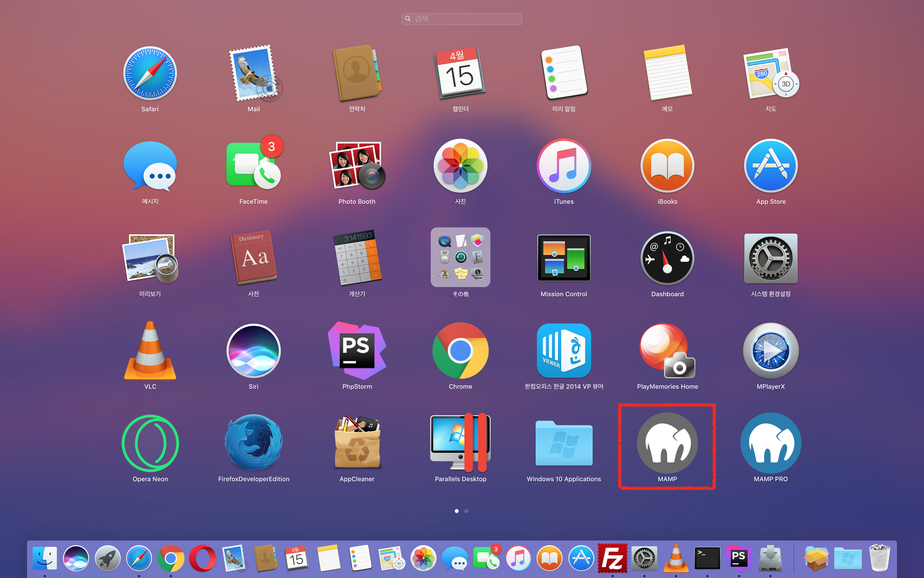Open Safari from the Dock
This screenshot has width=924, height=578.
coord(139,558)
